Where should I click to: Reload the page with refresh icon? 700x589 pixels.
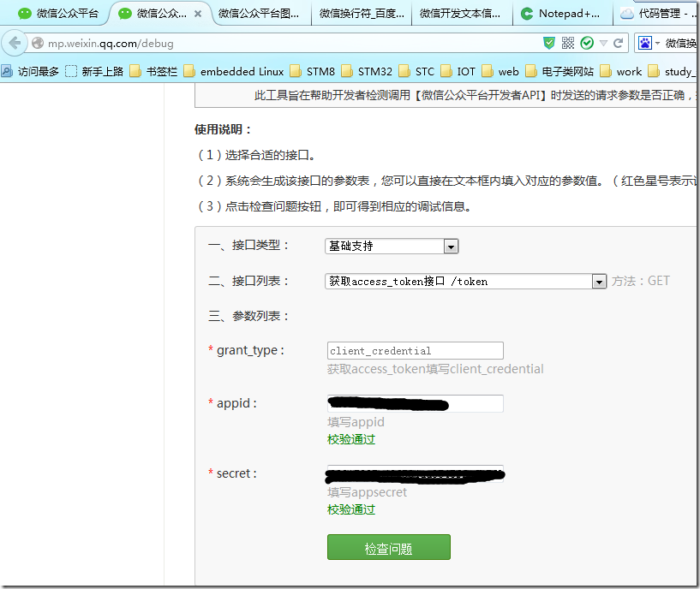(618, 44)
